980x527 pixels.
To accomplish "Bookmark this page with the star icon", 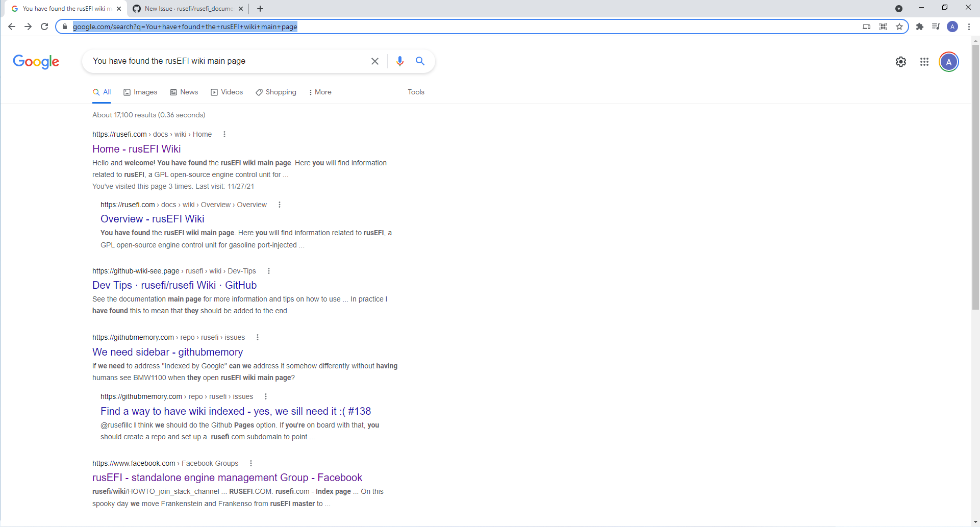I will 900,27.
